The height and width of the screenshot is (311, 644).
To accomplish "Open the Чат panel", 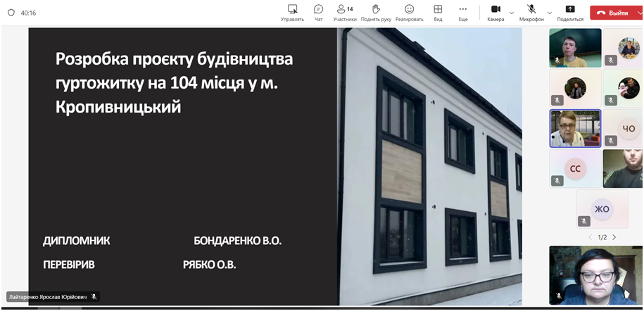I will coord(318,12).
